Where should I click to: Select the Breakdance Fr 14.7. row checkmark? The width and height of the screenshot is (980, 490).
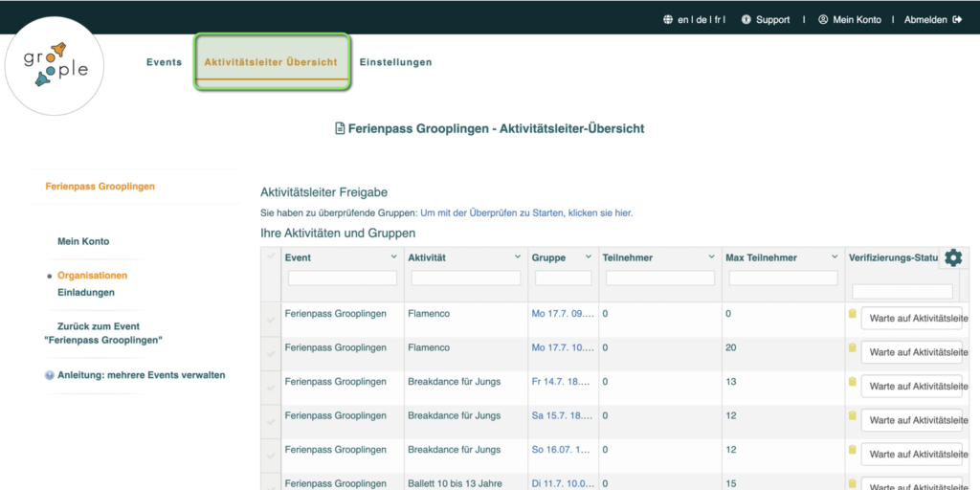[271, 389]
